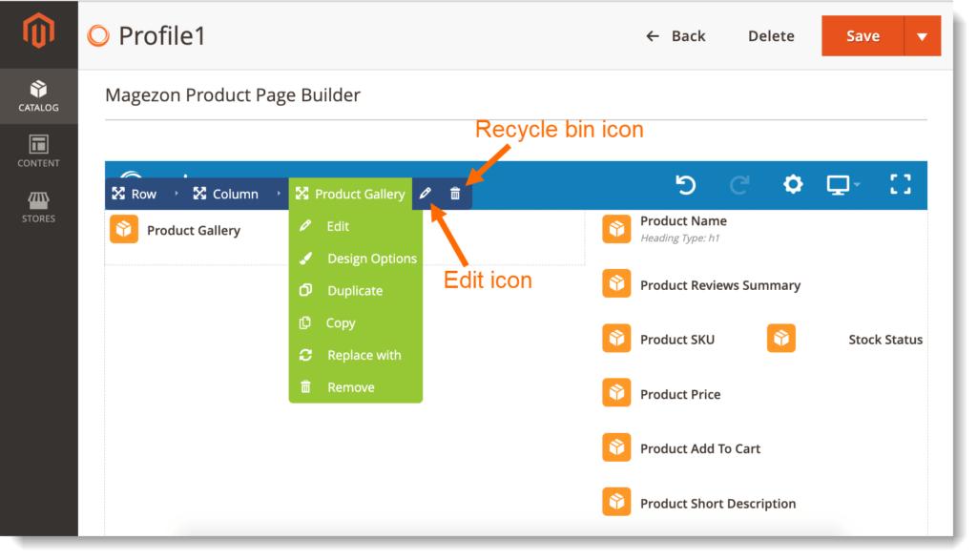Click the Product Reviews Summary element icon
The height and width of the screenshot is (560, 977).
coord(616,283)
